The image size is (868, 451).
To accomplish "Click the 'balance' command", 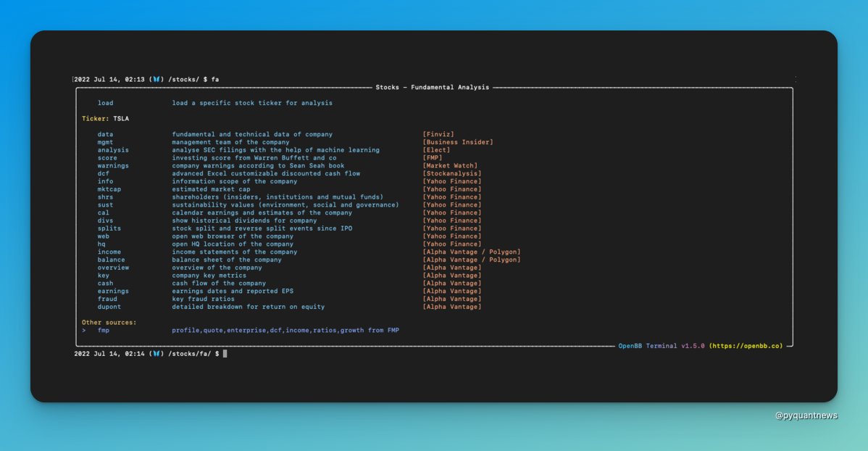I will [x=112, y=260].
